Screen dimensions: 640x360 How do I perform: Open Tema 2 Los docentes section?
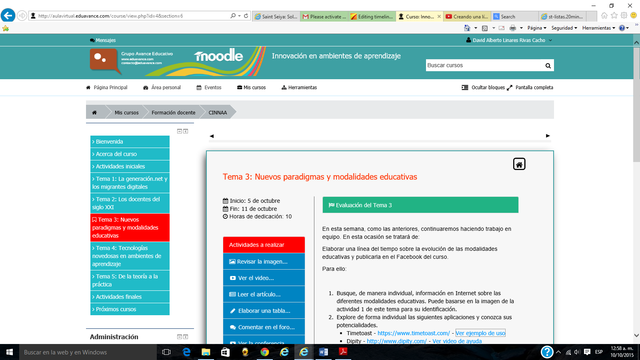coord(130,203)
